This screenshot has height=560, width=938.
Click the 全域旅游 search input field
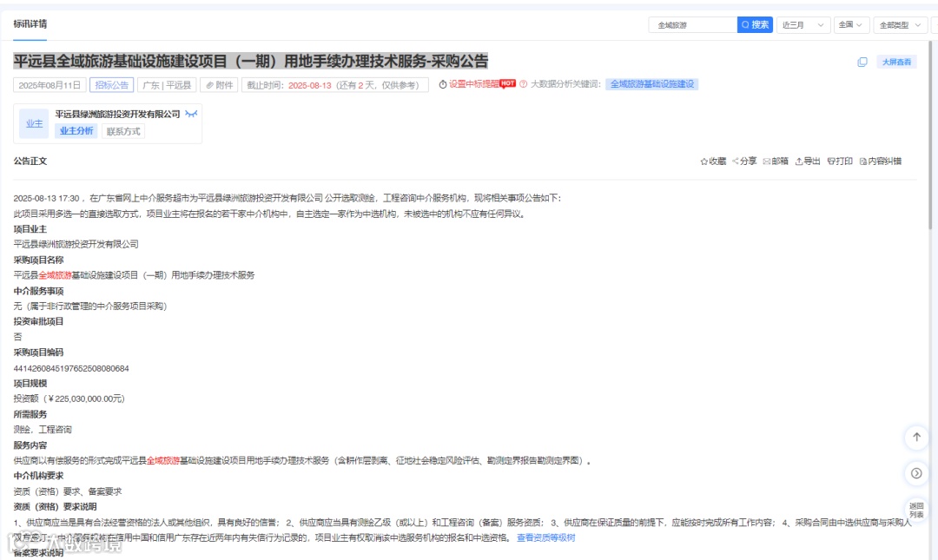pos(693,24)
